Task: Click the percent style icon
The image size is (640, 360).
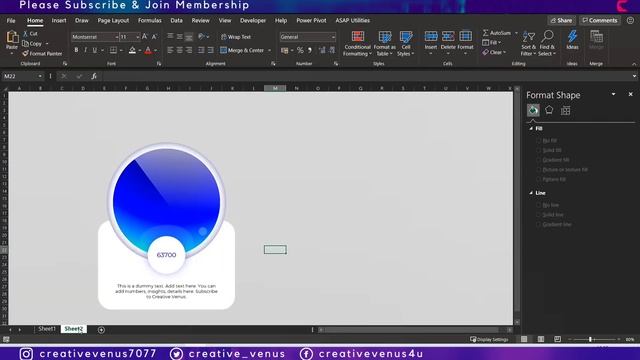Action: [300, 50]
